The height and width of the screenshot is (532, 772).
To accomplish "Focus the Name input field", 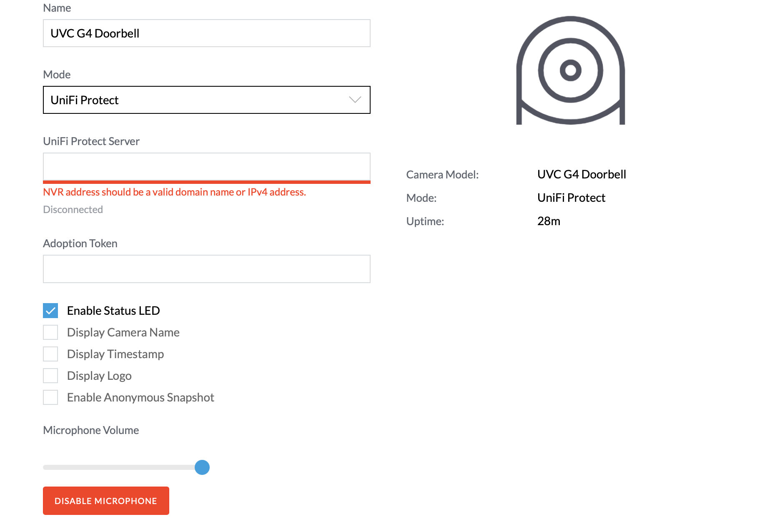I will tap(207, 33).
